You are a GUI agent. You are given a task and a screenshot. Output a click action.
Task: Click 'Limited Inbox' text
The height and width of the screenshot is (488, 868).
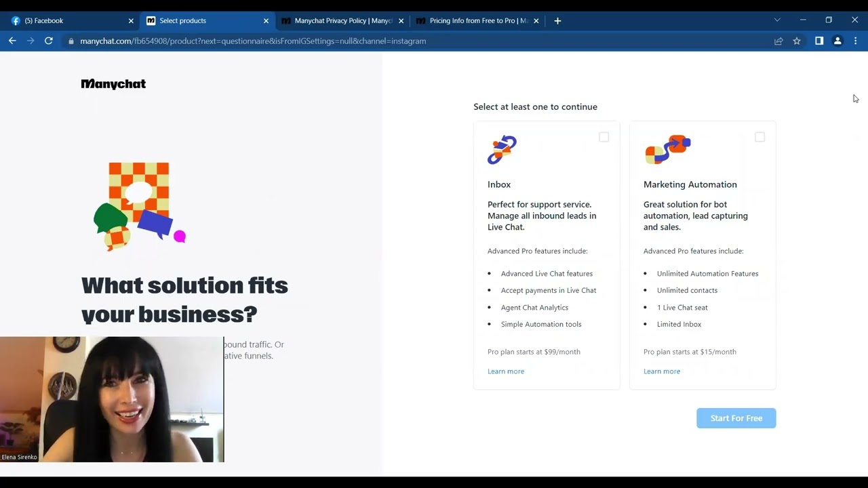[x=679, y=325]
